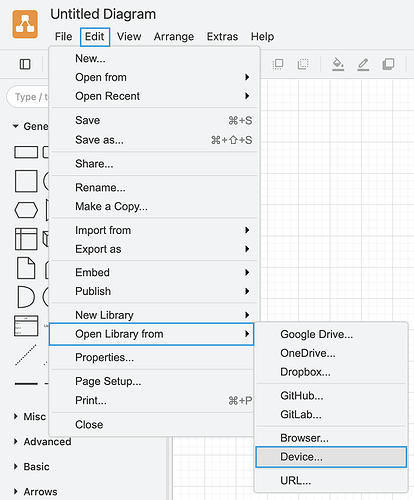The height and width of the screenshot is (500, 414).
Task: Open library from Google Drive...
Action: tap(331, 334)
